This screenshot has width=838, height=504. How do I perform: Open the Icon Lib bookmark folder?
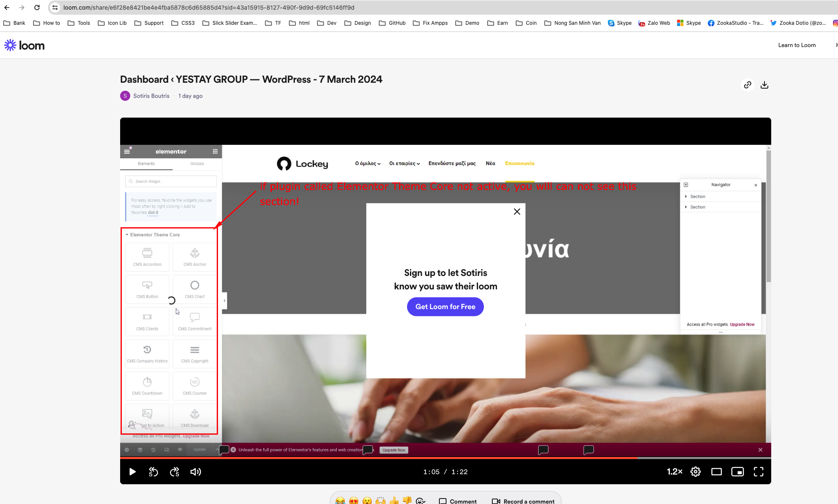[112, 23]
